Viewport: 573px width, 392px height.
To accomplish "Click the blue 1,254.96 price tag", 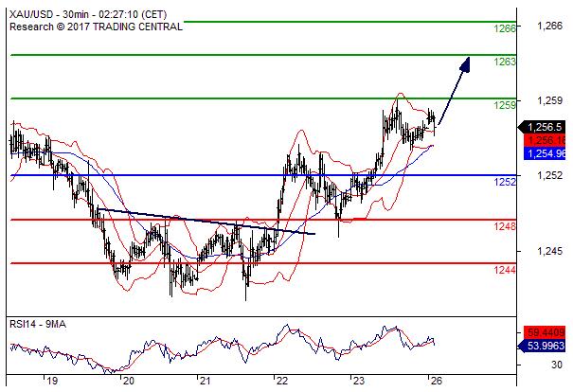I will coord(545,153).
